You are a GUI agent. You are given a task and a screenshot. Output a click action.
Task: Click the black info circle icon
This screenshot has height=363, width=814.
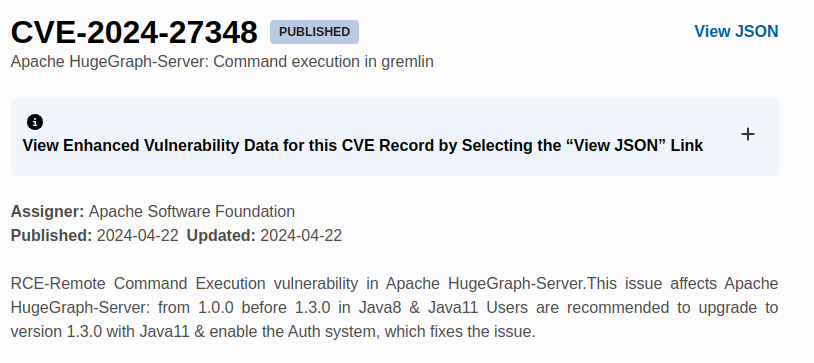(35, 122)
